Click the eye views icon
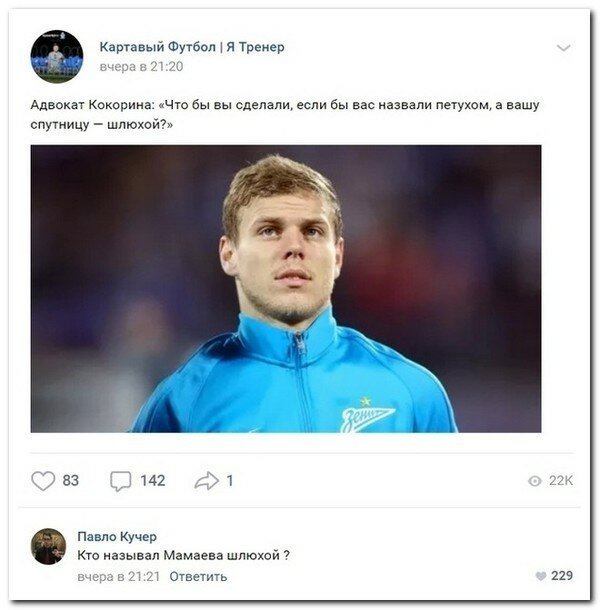 pos(535,481)
